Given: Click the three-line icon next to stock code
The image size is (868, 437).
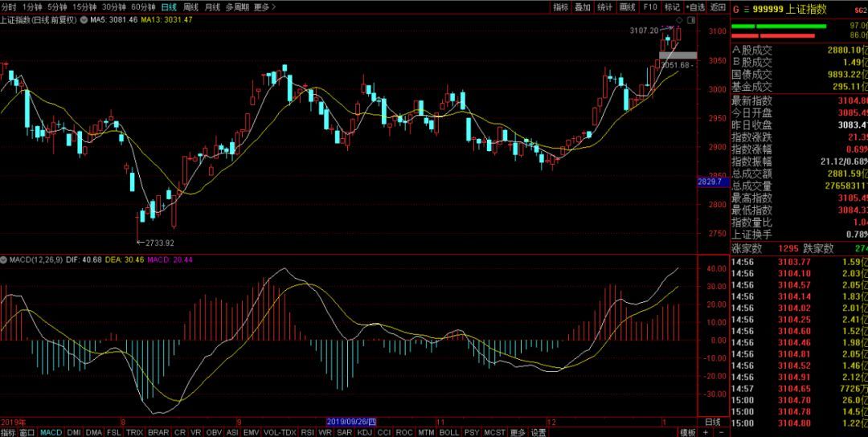Looking at the screenshot, I should click(x=747, y=9).
